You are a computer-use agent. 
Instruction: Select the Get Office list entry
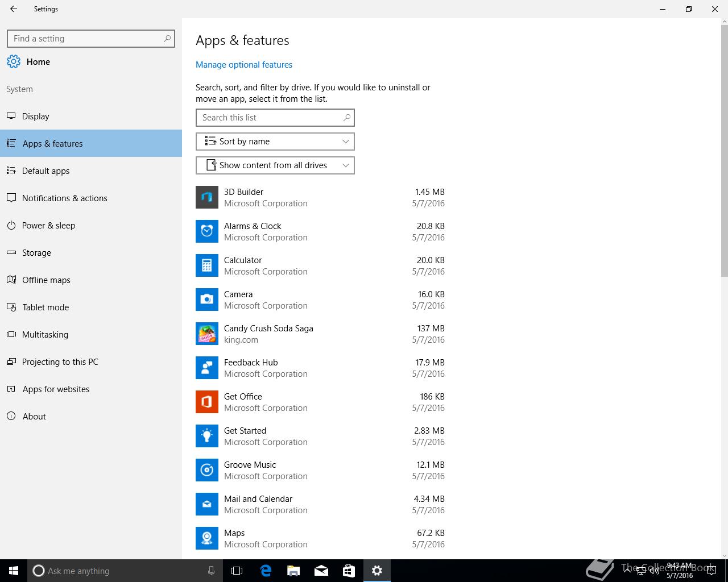321,402
